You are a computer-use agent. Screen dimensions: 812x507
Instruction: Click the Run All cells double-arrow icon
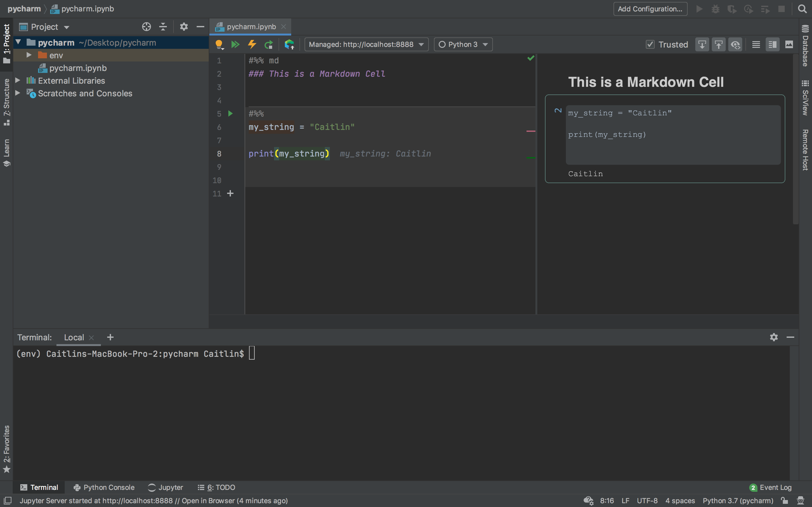[x=235, y=44]
